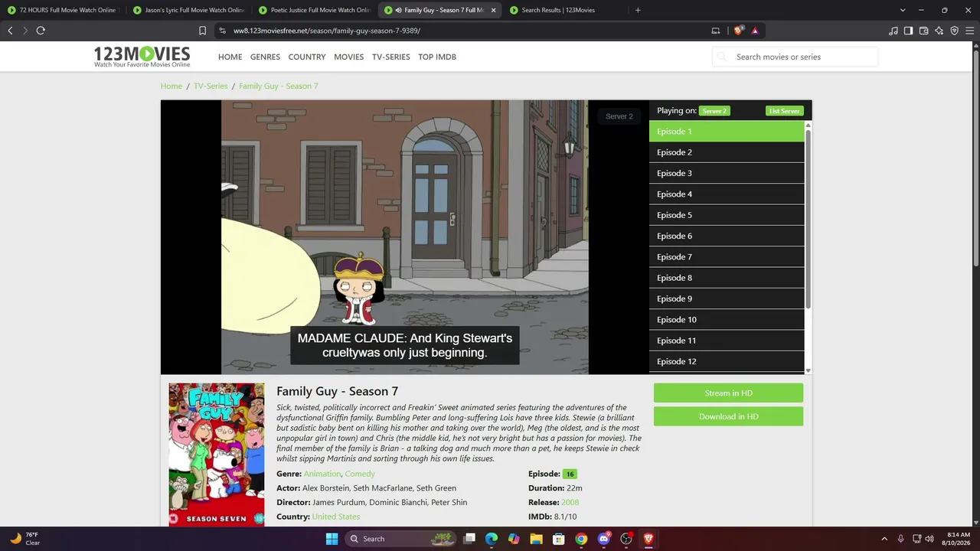Click the green Server 2 badge

(714, 111)
